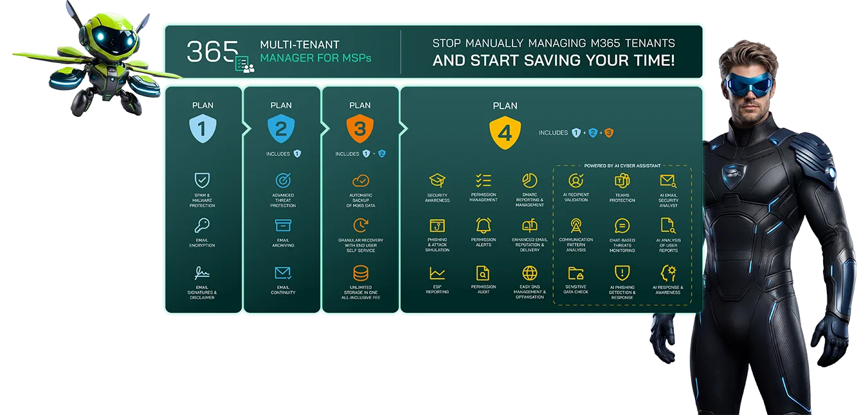Click the AI Response & Awareness icon

[668, 273]
